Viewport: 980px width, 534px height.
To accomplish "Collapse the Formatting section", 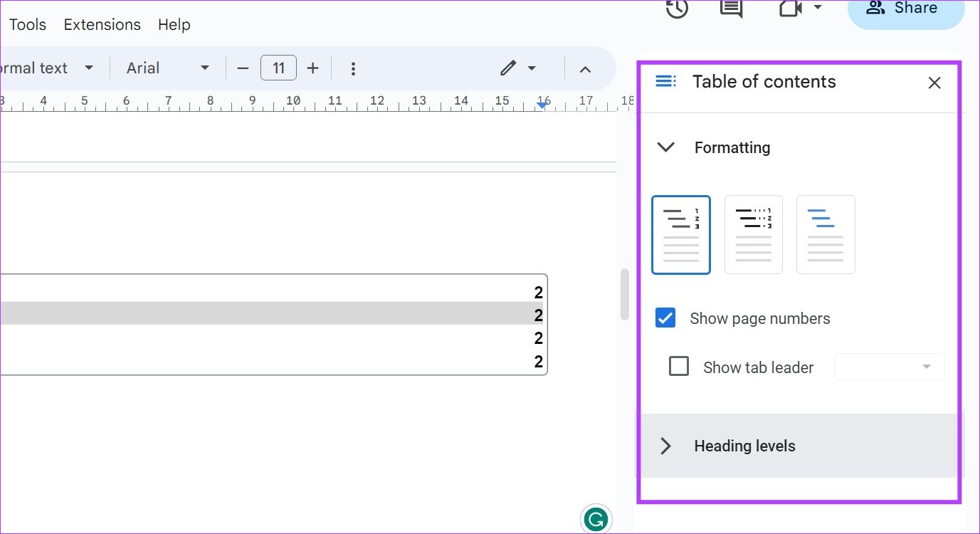I will (x=665, y=147).
